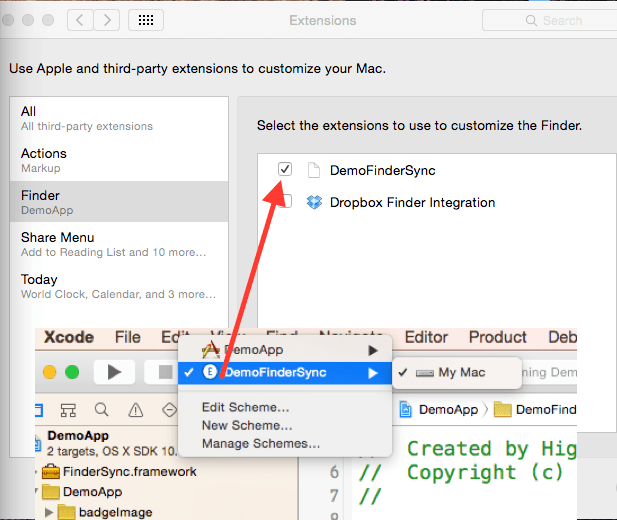The image size is (617, 520).
Task: Select My Mac as run destination
Action: coord(457,372)
